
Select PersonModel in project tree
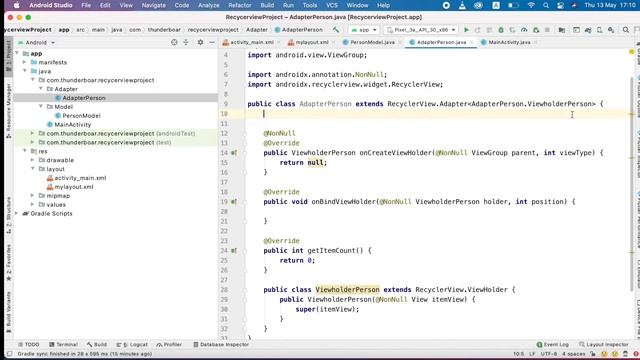coord(81,116)
